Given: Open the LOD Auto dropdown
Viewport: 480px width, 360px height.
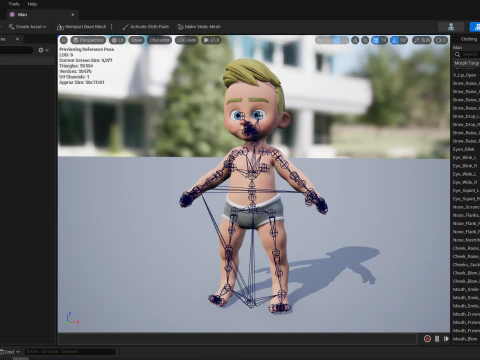Looking at the screenshot, I should tap(186, 40).
